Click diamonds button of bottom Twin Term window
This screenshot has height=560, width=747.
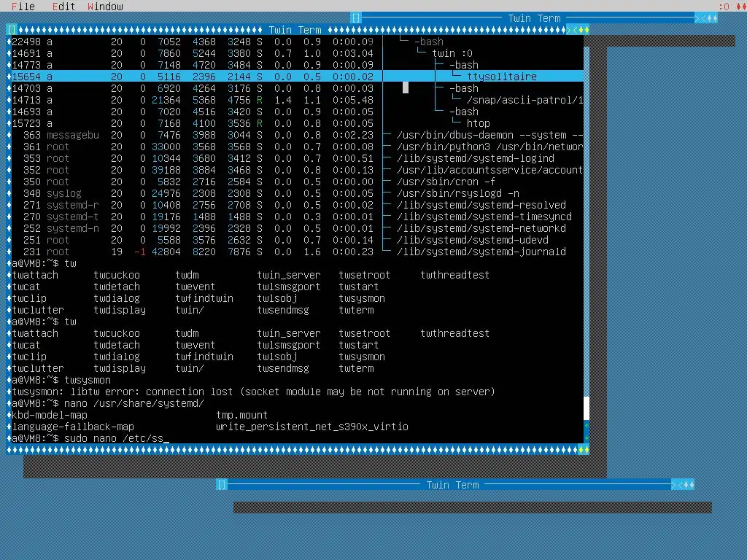[689, 485]
